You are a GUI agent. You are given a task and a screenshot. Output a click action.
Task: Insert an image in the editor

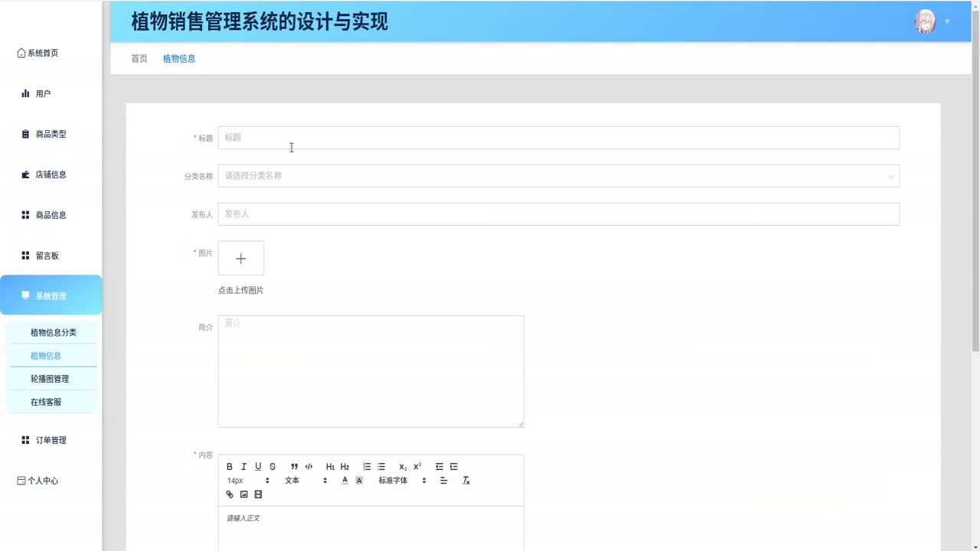click(x=243, y=494)
